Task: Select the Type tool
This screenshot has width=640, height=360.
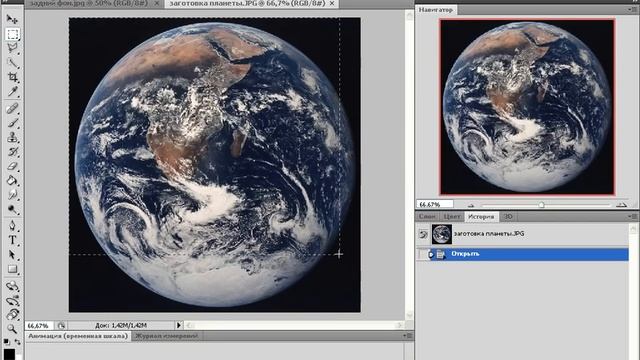Action: point(12,240)
